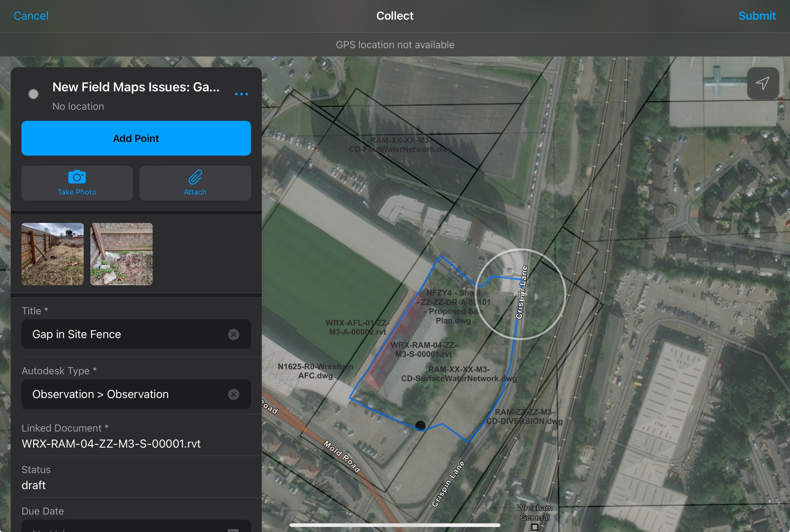The image size is (790, 532).
Task: Tap the black point marker on map
Action: (x=420, y=426)
